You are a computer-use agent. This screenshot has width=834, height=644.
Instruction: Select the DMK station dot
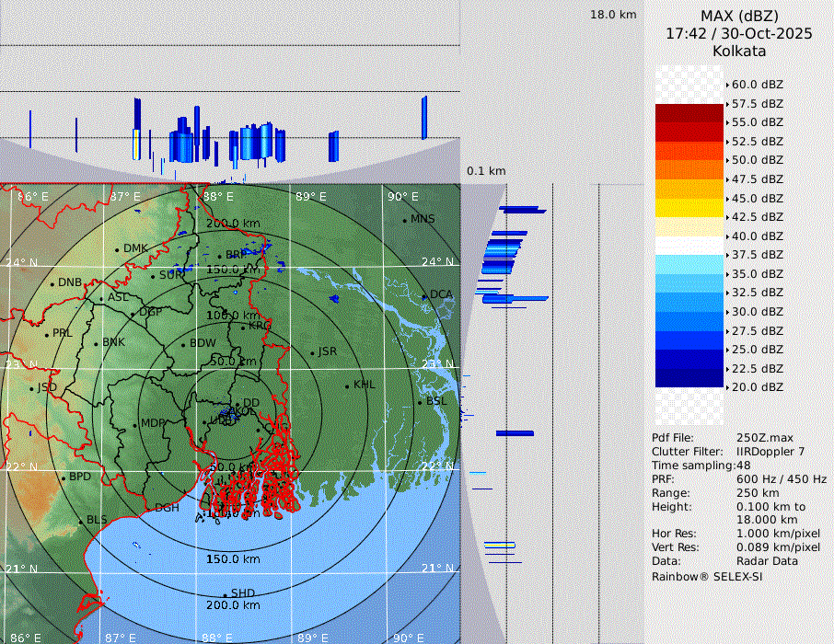click(x=117, y=249)
